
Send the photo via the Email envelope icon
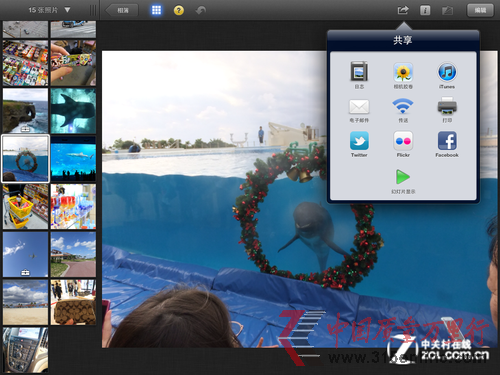(359, 107)
